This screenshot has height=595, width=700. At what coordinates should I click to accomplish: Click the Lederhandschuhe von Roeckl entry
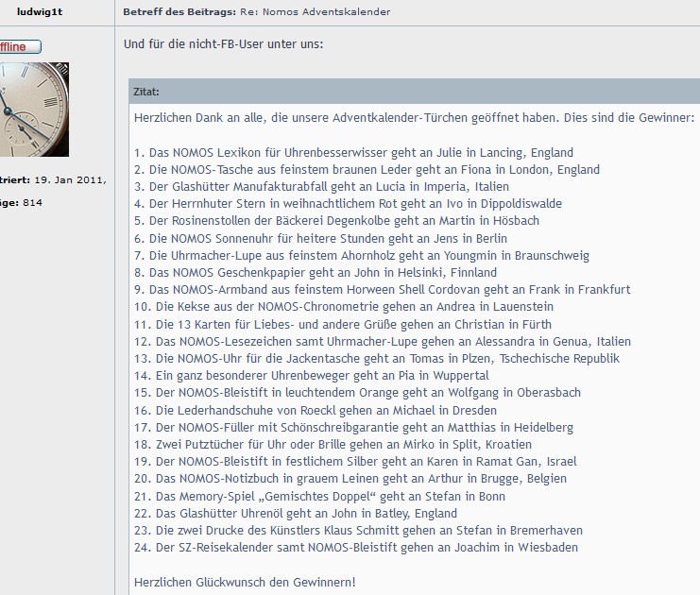point(316,410)
